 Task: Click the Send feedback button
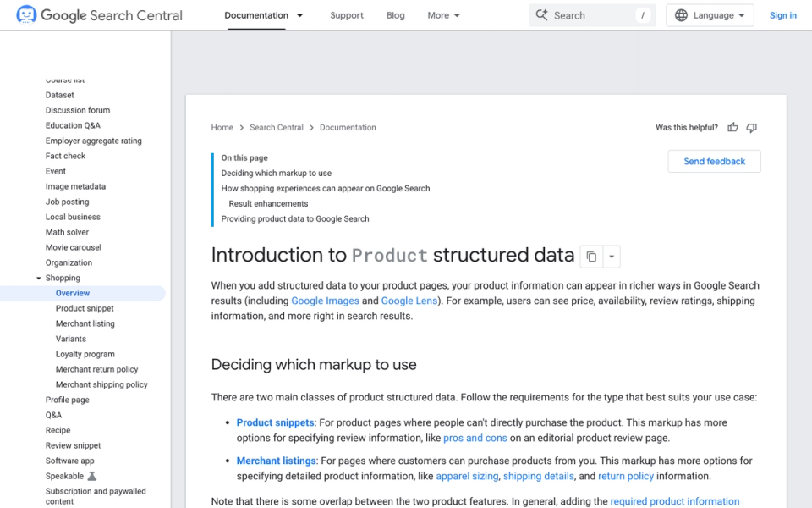(714, 161)
